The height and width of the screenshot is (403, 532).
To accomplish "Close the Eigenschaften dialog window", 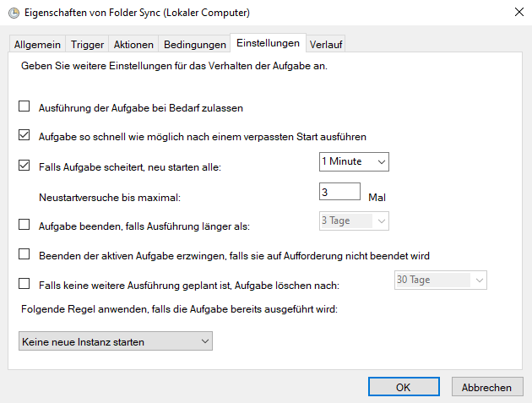I will pyautogui.click(x=517, y=13).
